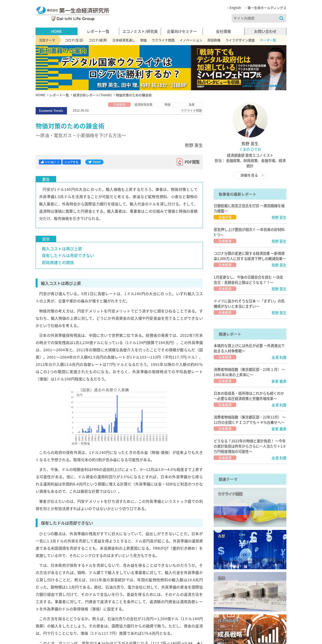The image size is (322, 644).
Task: Click the Dai-ichi Life Group logo
Action: (73, 19)
